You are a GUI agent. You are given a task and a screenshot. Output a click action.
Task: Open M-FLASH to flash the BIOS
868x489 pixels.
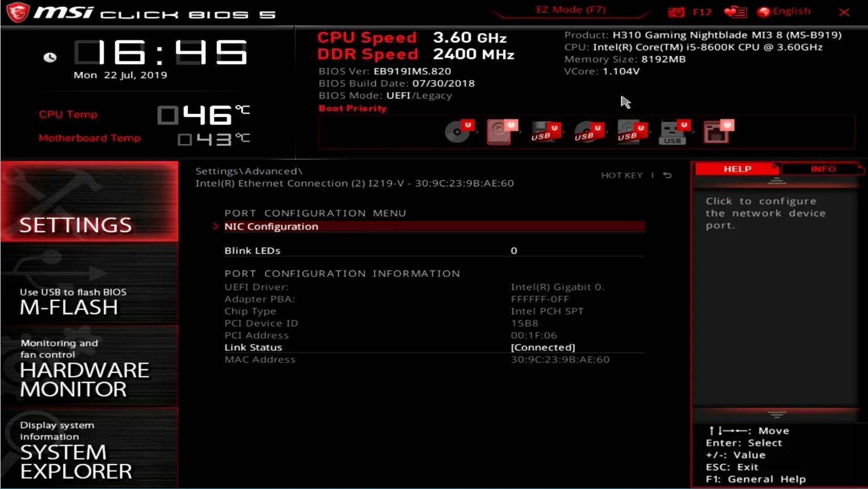point(89,284)
